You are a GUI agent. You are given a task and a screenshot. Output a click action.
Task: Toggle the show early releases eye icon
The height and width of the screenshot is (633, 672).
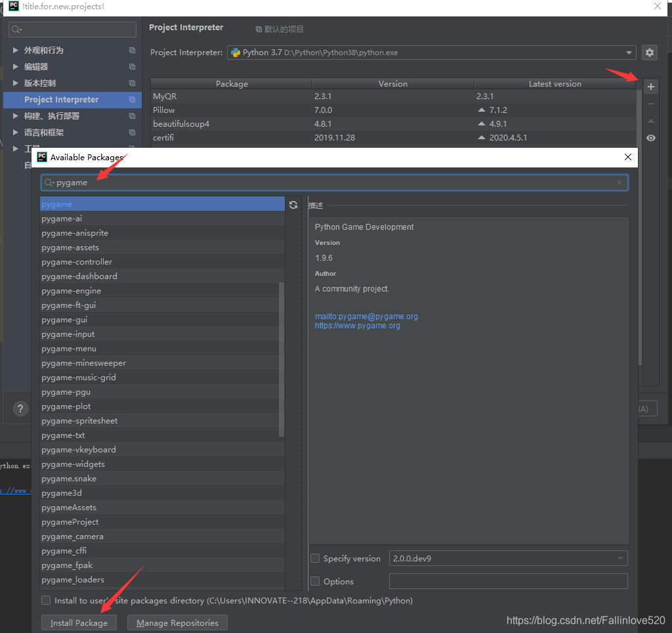tap(650, 138)
